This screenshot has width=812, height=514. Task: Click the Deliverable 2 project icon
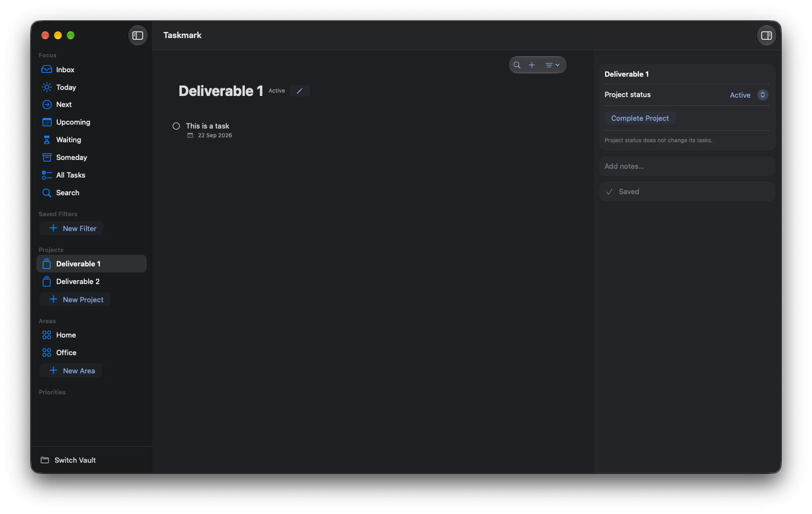(x=47, y=281)
